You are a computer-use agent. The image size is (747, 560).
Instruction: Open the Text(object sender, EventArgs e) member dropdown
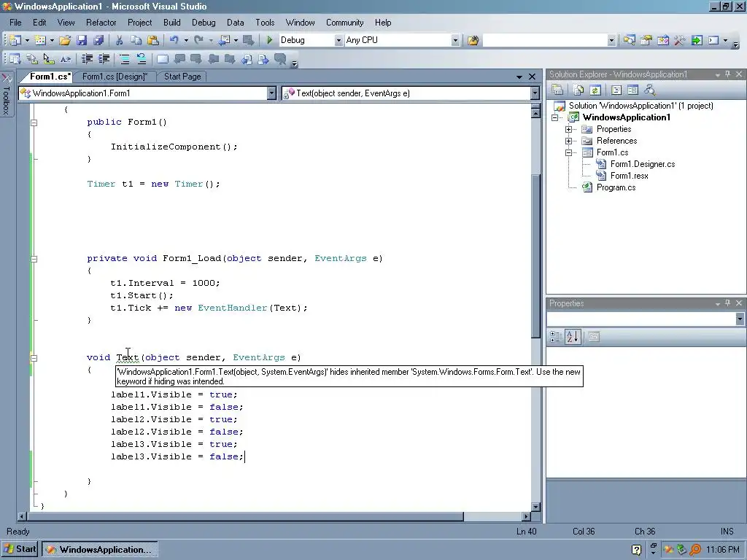(535, 93)
